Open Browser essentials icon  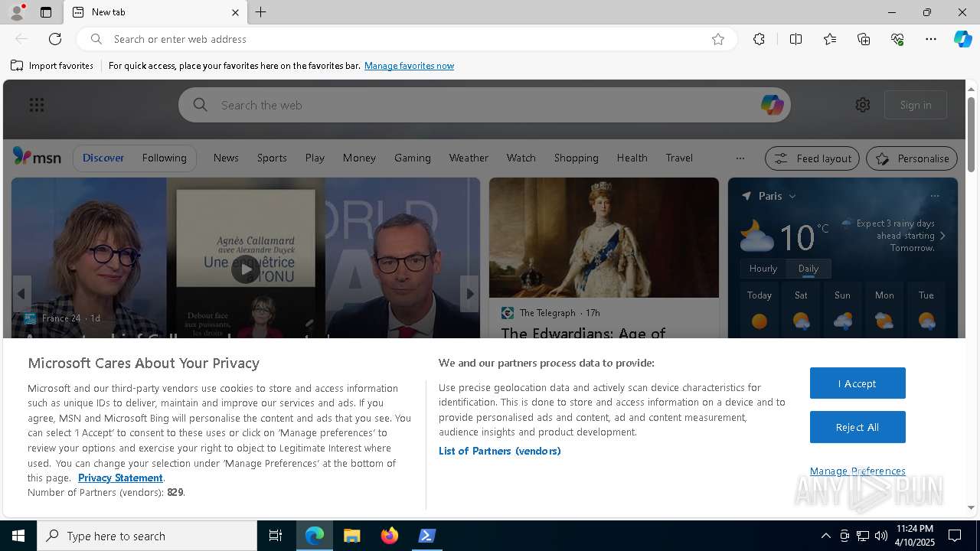[x=897, y=39]
